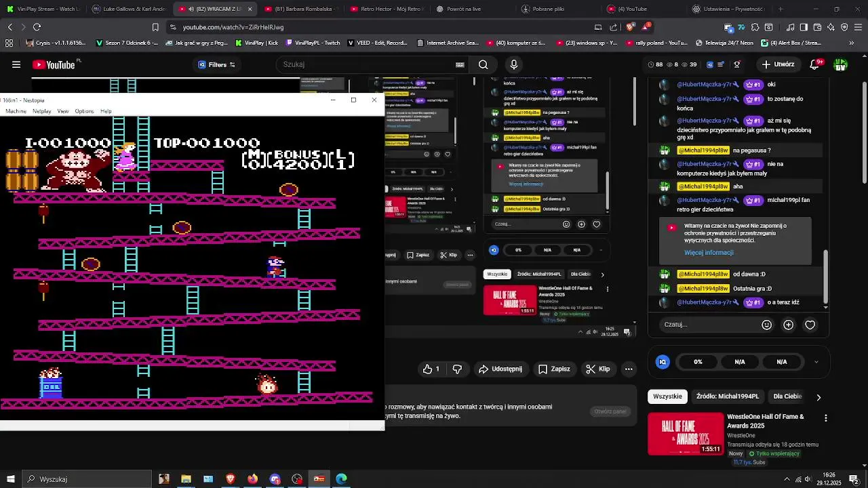Screen dimensions: 868x488
Task: Close the WRACAM Z L tab
Action: (250, 9)
